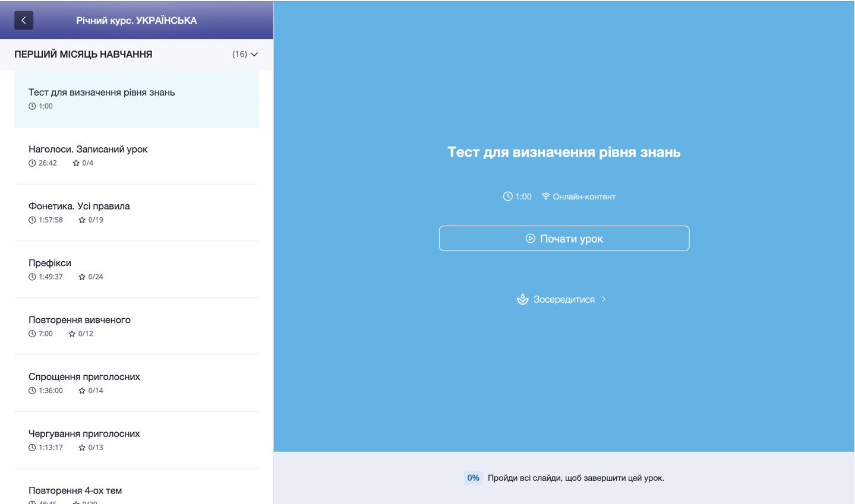
Task: Click the star icon for Наголоси 0/4
Action: coord(76,163)
